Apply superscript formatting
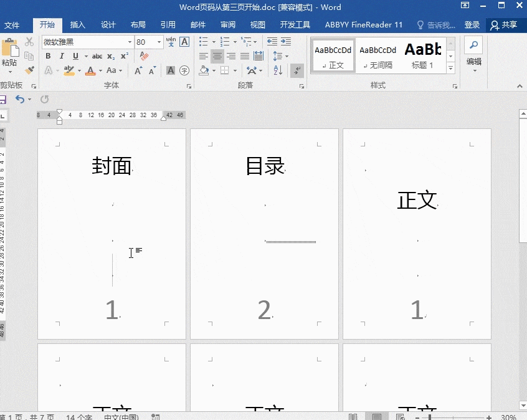Viewport: 527px width, 420px height. pyautogui.click(x=125, y=54)
